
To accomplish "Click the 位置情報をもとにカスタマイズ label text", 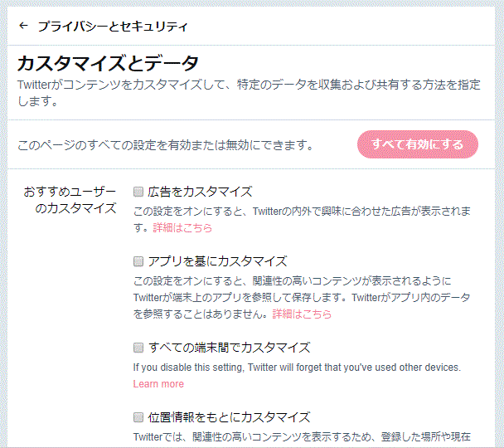I will [229, 417].
